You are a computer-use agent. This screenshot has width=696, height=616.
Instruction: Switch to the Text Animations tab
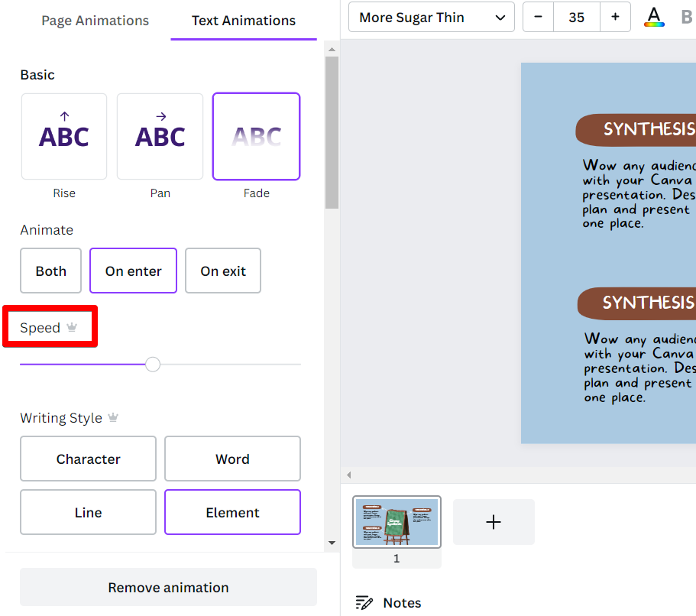pyautogui.click(x=244, y=21)
